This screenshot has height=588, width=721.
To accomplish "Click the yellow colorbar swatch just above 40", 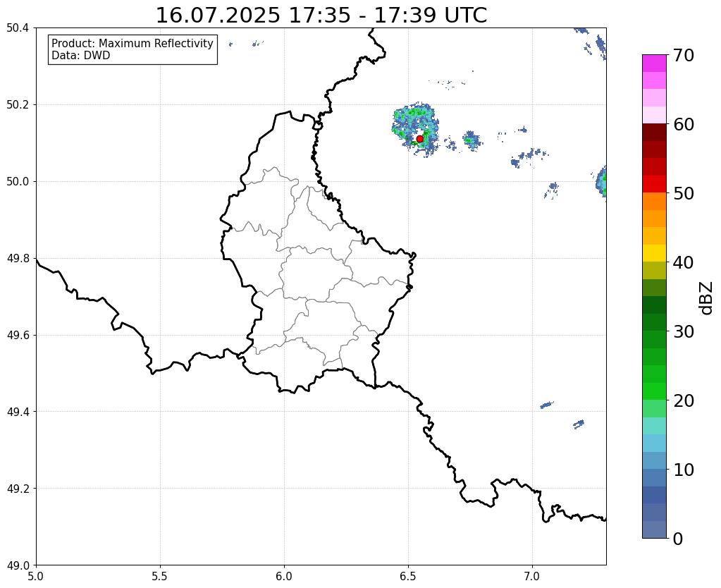I will 654,253.
